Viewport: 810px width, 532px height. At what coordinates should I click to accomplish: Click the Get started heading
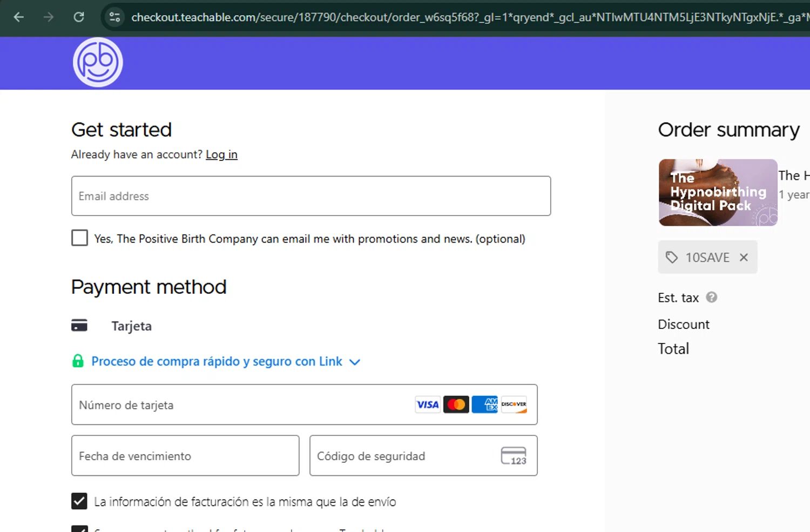[x=122, y=130]
